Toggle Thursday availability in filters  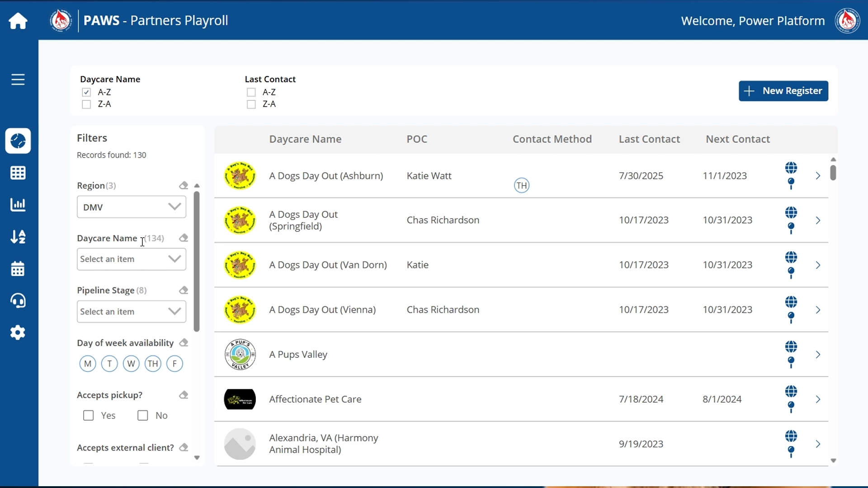(153, 364)
